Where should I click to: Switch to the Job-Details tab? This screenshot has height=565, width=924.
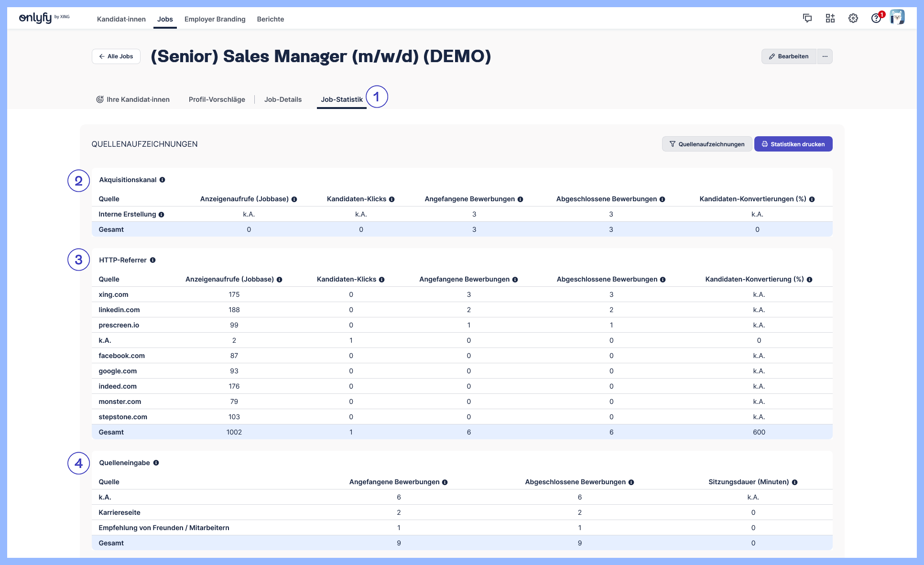pos(283,99)
